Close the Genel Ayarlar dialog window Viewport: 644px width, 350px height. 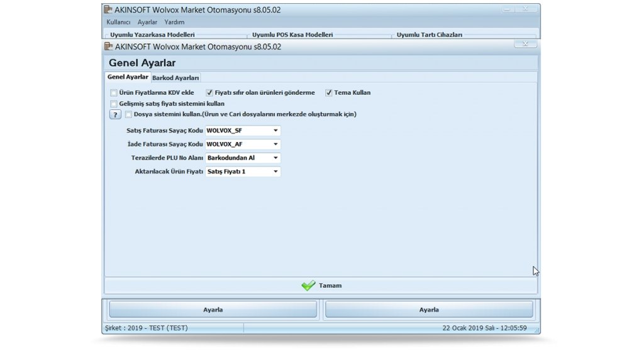[x=525, y=43]
